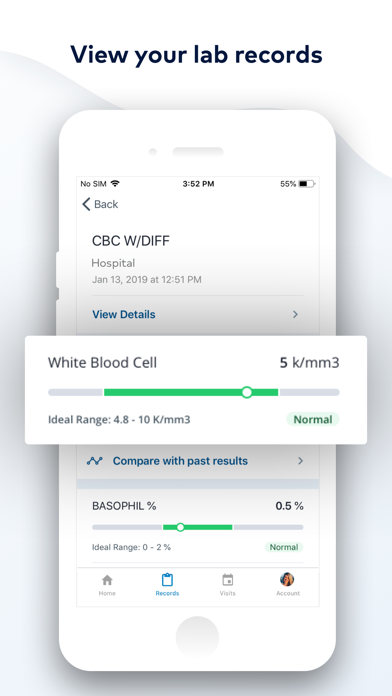
Task: Click the View Details link
Action: coord(124,314)
